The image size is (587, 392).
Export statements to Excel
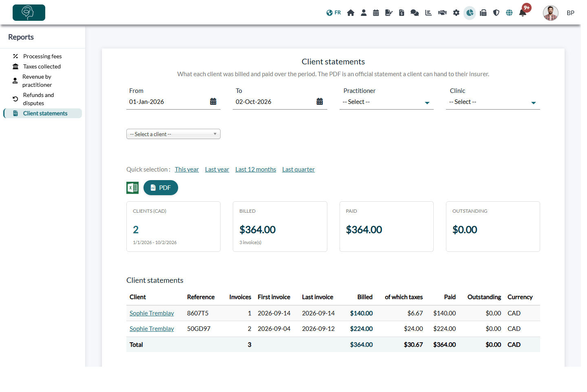click(132, 187)
